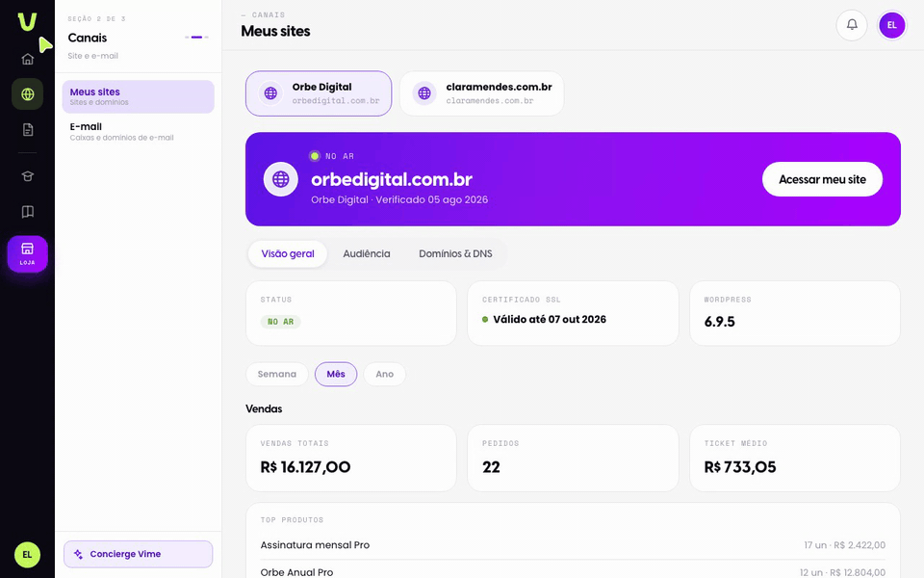Click the Meus sites page heading
Screen dimensions: 924x578
(x=275, y=31)
